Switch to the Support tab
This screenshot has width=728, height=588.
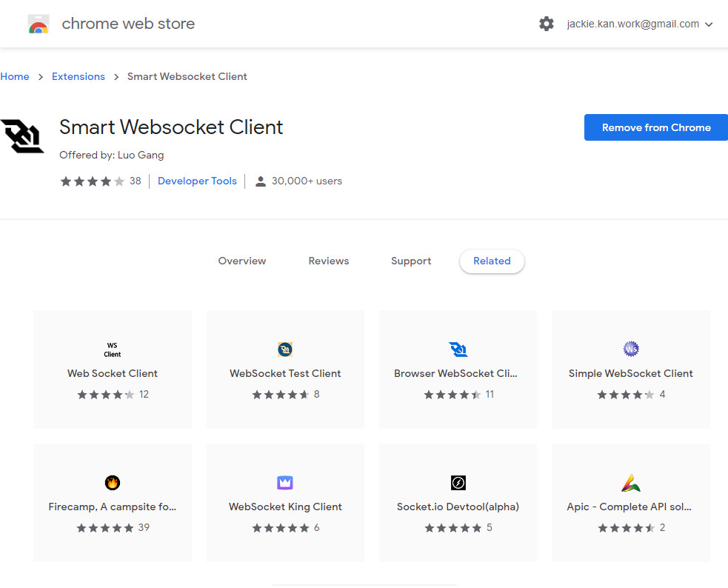[411, 261]
